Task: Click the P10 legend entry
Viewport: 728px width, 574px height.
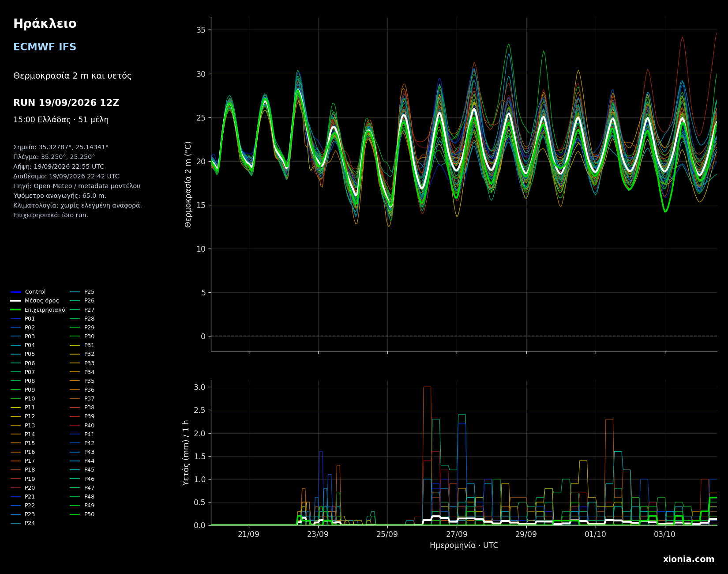Action: [23, 399]
